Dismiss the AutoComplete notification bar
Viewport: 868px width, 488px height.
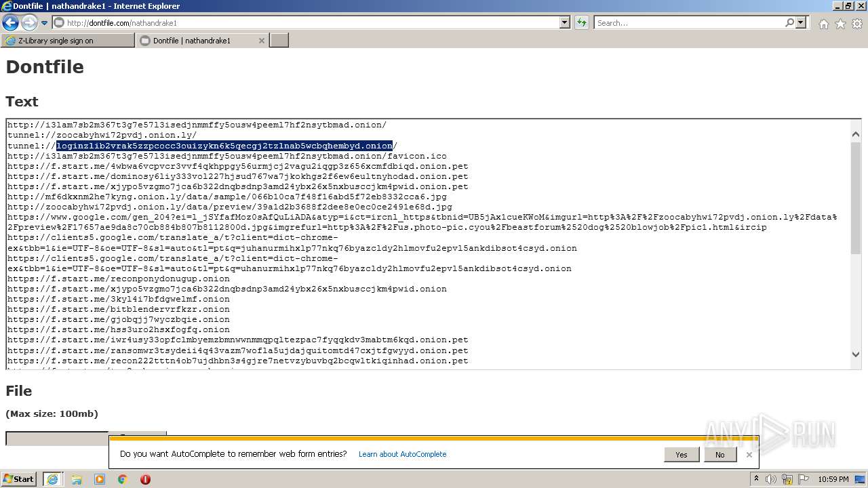749,455
